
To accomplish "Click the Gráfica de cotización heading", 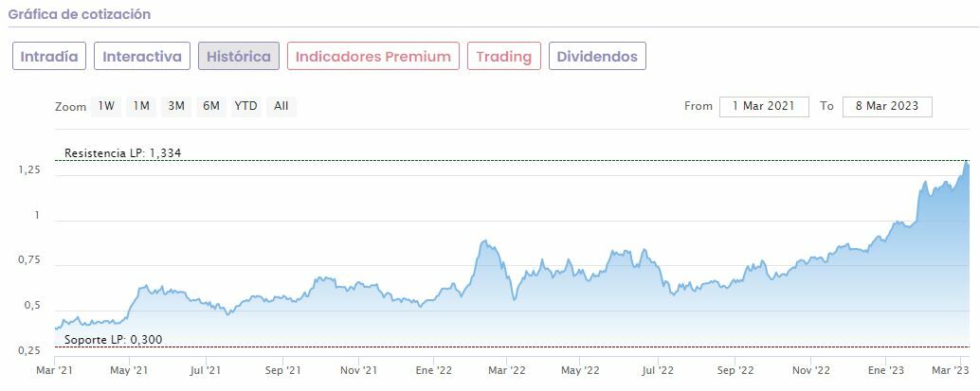I will tap(80, 14).
